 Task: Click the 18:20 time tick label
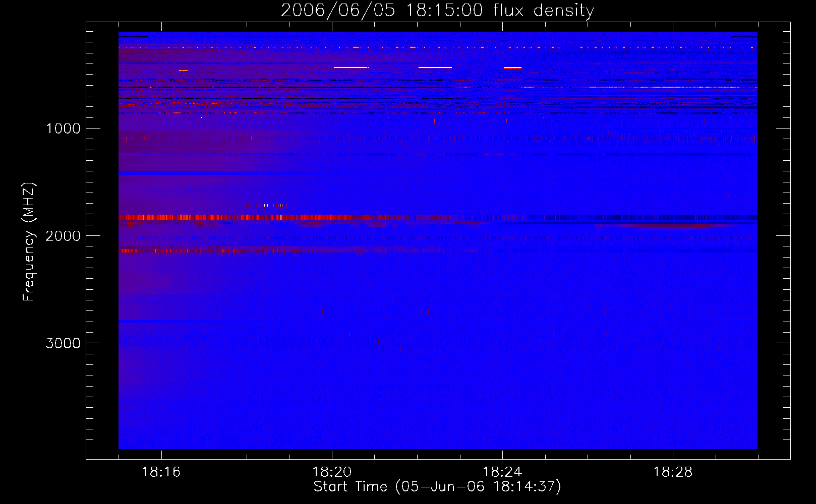click(x=332, y=472)
